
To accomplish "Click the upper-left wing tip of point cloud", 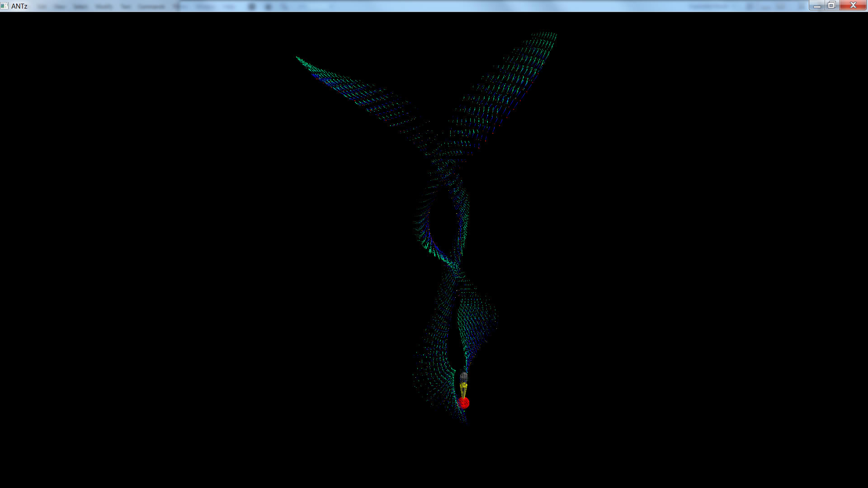I will [x=299, y=59].
